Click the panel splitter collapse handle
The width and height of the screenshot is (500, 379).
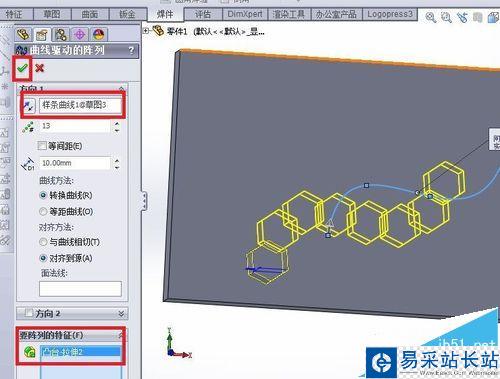tap(144, 201)
